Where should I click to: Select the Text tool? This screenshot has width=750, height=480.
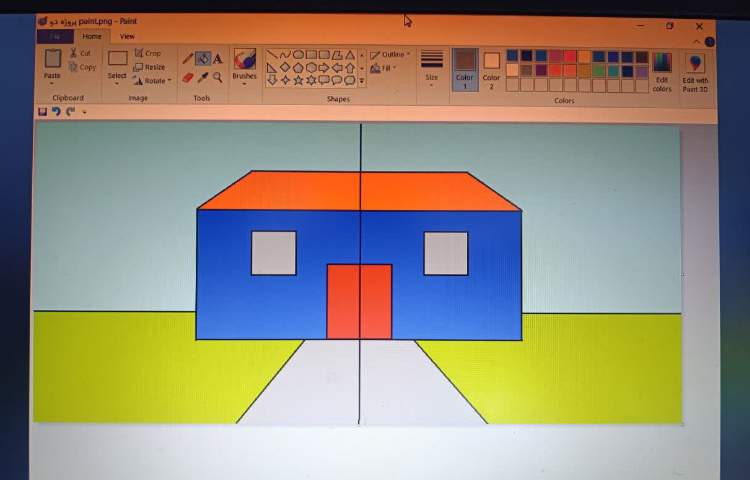click(x=218, y=59)
